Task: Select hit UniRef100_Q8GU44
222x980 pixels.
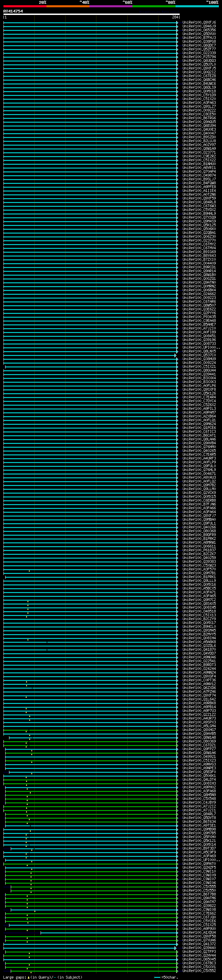Action: pos(199,370)
